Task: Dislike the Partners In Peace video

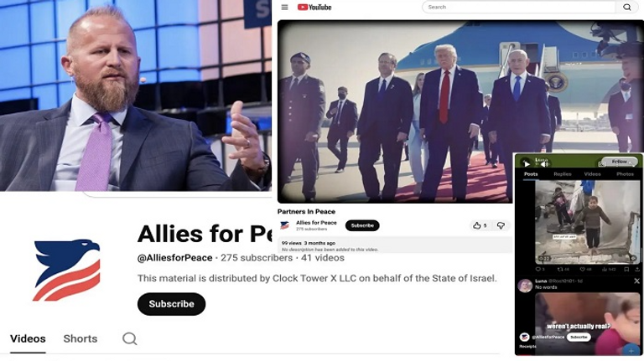Action: pyautogui.click(x=501, y=225)
